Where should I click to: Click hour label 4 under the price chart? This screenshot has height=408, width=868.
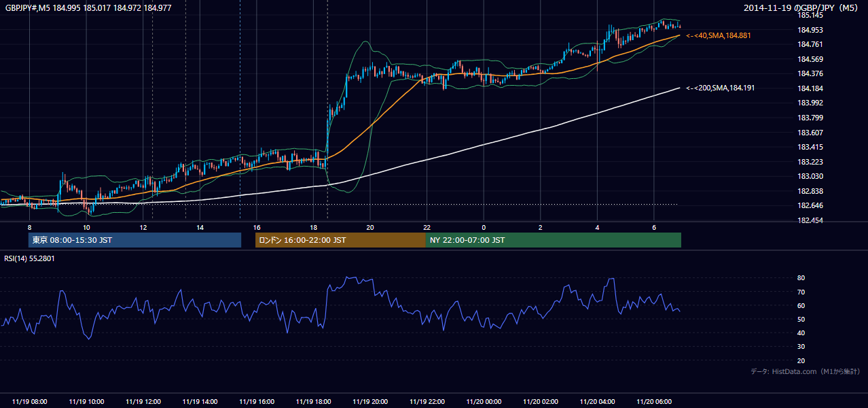pos(597,227)
